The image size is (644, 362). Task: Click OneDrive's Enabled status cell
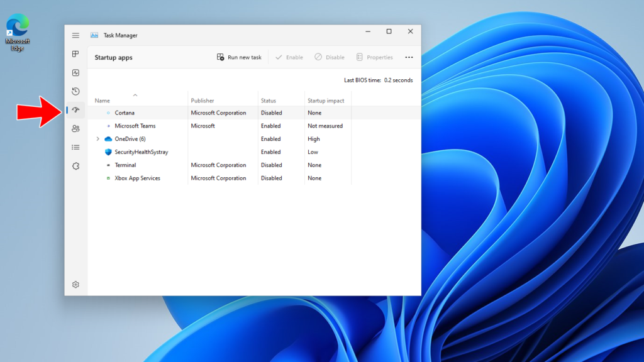270,139
